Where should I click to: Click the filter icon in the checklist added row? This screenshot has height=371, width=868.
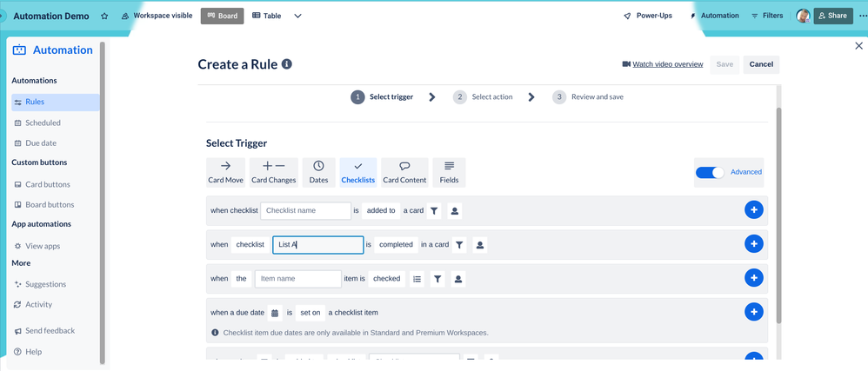[435, 210]
